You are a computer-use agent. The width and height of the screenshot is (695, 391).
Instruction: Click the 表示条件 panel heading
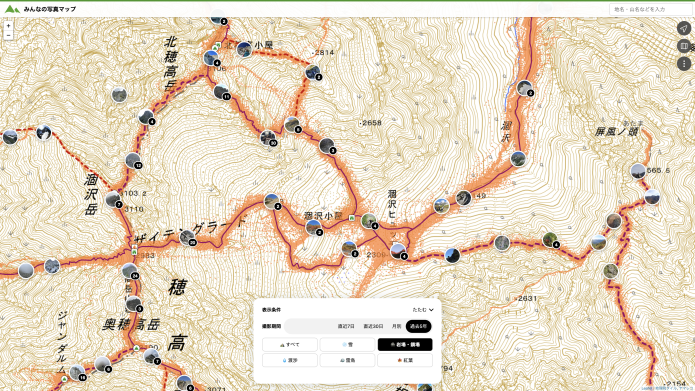271,310
